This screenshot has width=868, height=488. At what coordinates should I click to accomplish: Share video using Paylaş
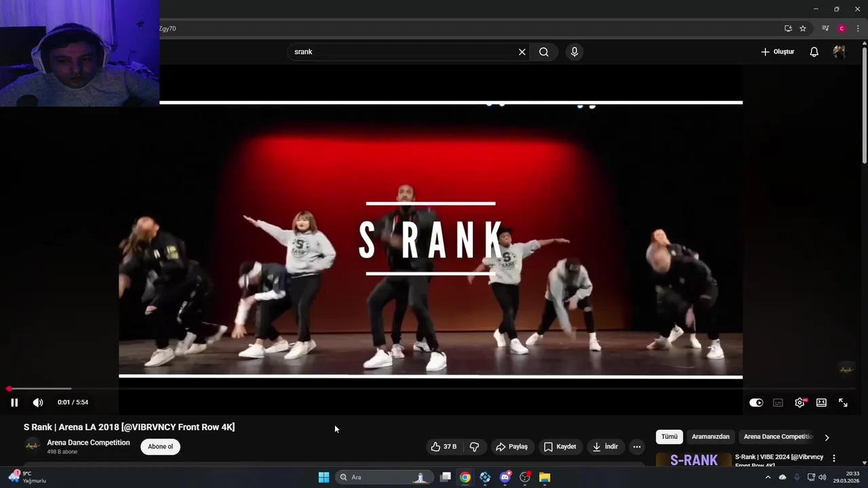pos(512,447)
